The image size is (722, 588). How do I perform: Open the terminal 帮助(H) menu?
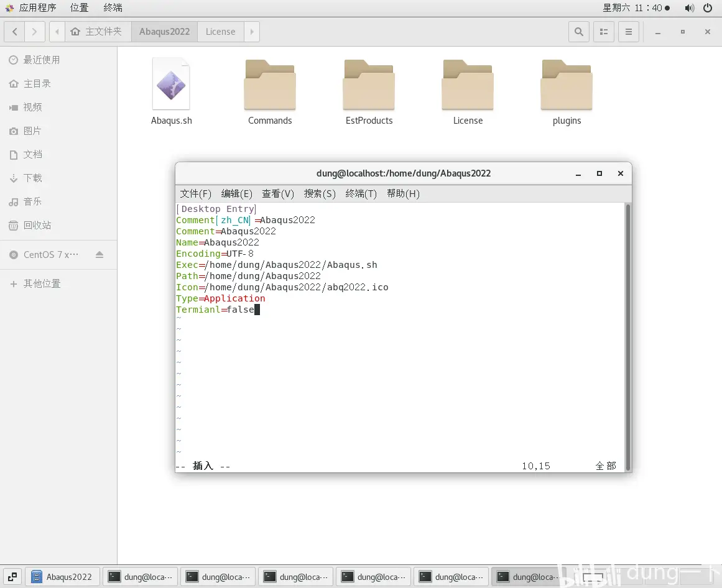click(404, 194)
